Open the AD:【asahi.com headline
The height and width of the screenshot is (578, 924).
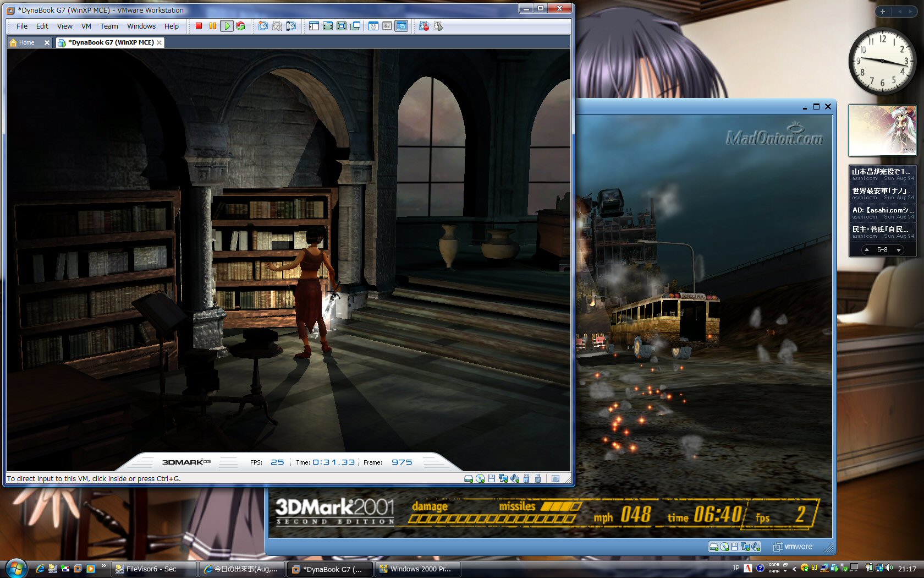[x=882, y=213]
